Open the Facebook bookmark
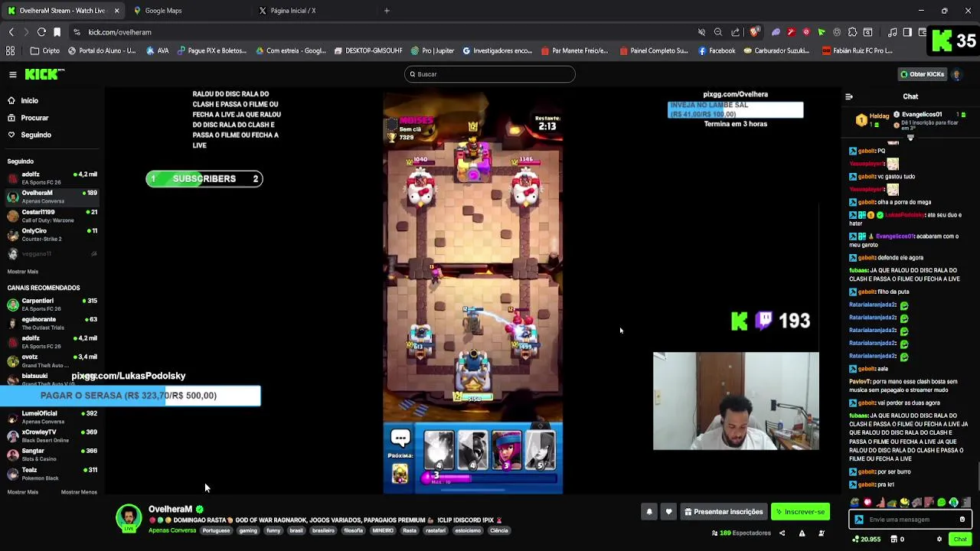Screen dimensions: 980x551 point(717,51)
